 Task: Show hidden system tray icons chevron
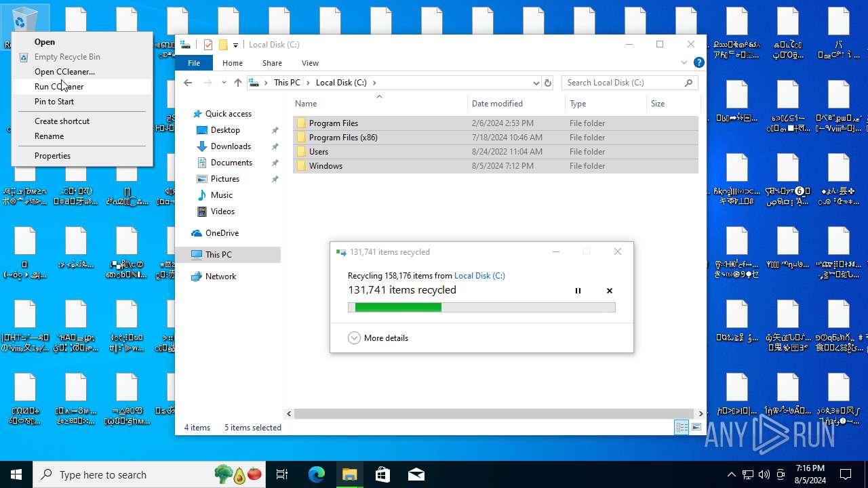coord(731,474)
